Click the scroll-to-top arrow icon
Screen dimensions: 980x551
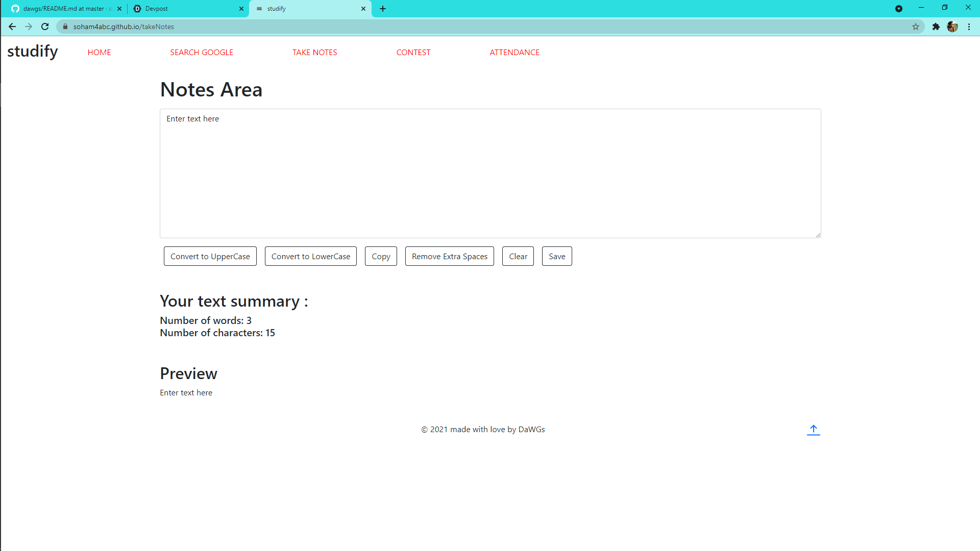(813, 430)
